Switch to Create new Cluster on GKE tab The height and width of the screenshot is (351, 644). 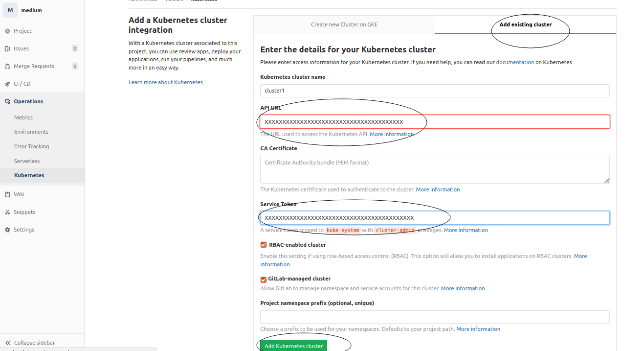point(344,24)
